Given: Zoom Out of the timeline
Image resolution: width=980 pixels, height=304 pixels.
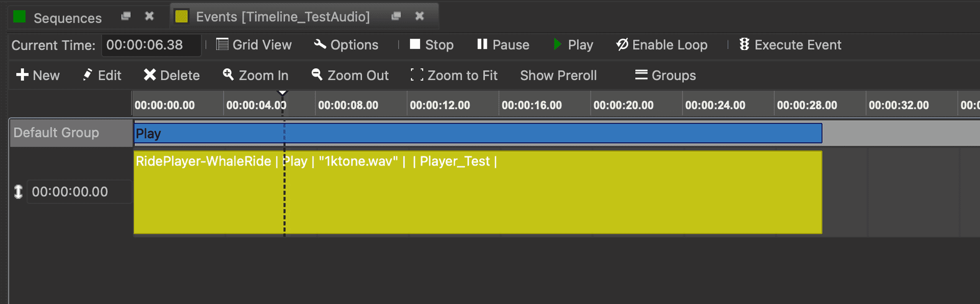Looking at the screenshot, I should [350, 75].
